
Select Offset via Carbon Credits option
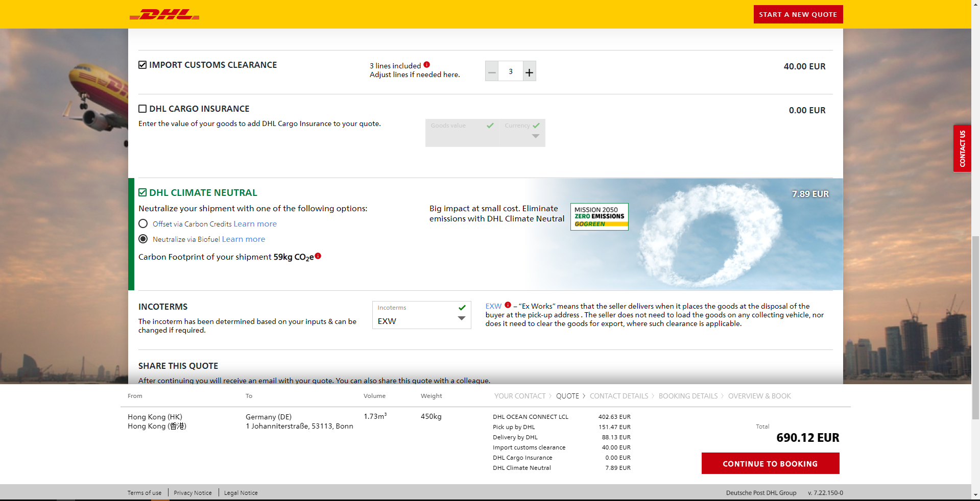tap(143, 223)
